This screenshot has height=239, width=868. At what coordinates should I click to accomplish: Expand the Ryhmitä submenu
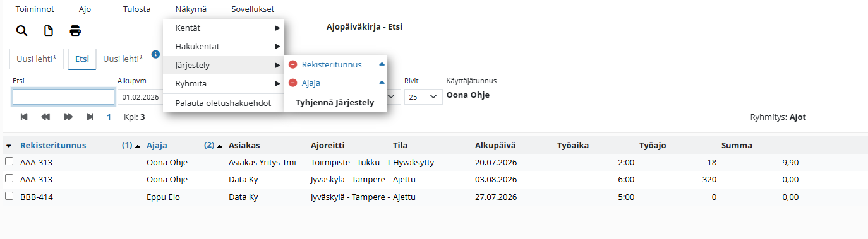coord(223,83)
